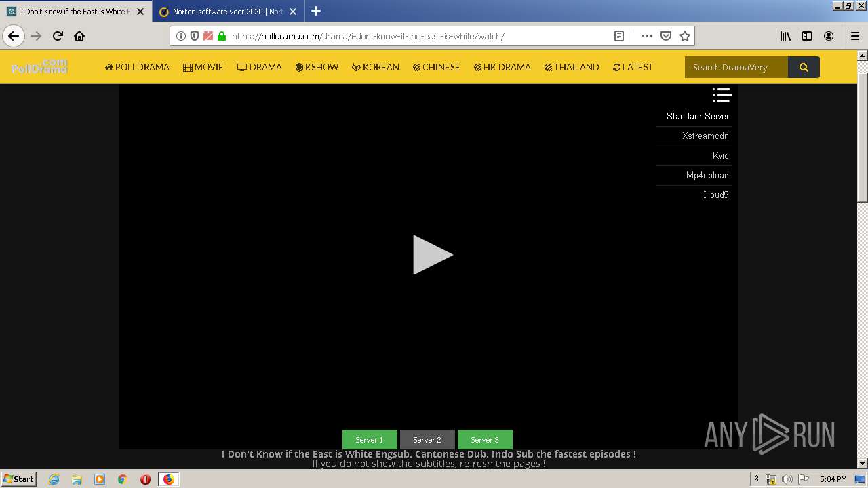Open Action Center flag icon
This screenshot has width=868, height=488.
click(x=803, y=479)
